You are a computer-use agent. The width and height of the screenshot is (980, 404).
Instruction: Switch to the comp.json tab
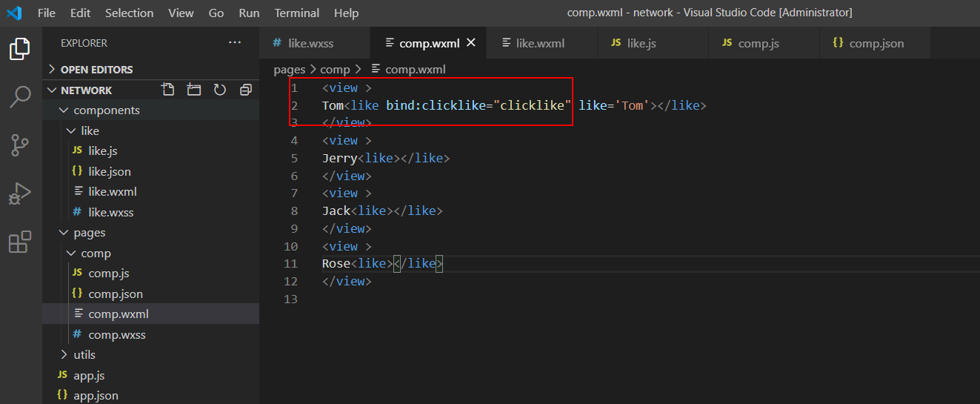click(875, 43)
